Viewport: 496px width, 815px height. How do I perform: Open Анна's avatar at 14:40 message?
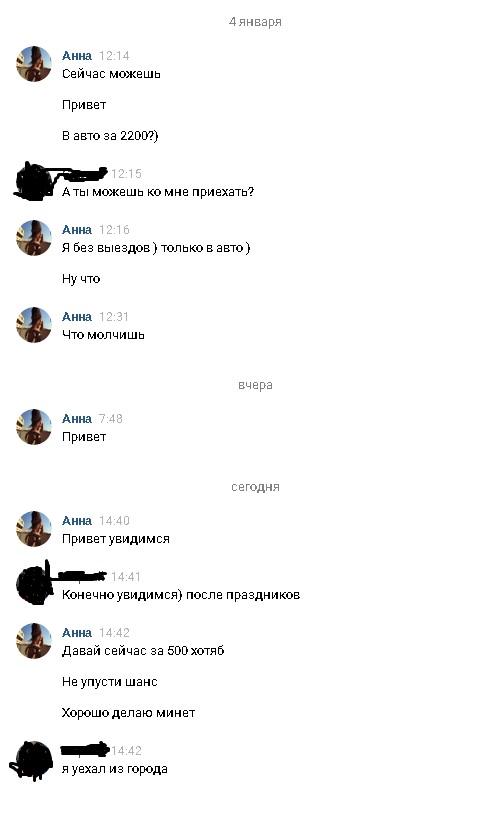(34, 529)
